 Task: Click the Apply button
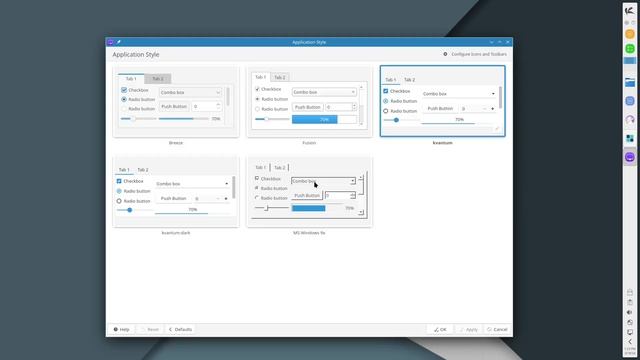coord(468,329)
